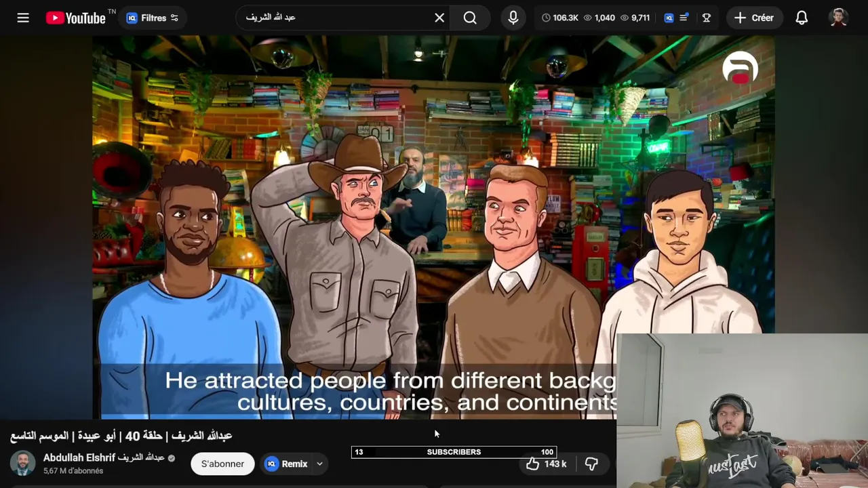This screenshot has height=488, width=868.
Task: Click the 1,040 views eye stat
Action: [x=599, y=18]
